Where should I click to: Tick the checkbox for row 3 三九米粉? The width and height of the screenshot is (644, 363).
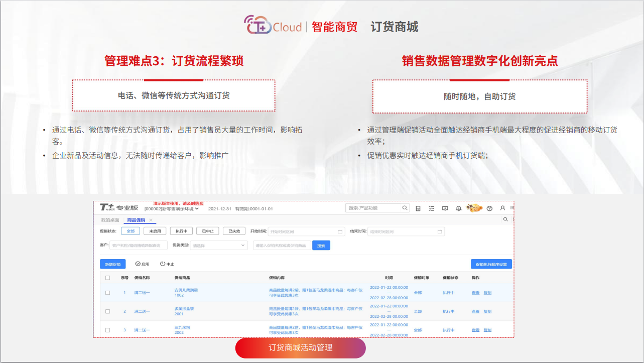pos(107,330)
